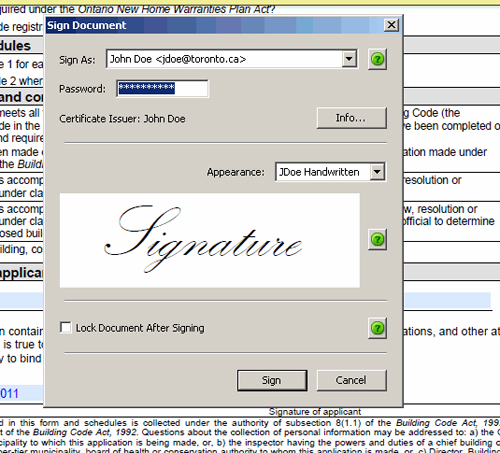
Task: Cancel the Sign Document dialog
Action: click(x=352, y=380)
